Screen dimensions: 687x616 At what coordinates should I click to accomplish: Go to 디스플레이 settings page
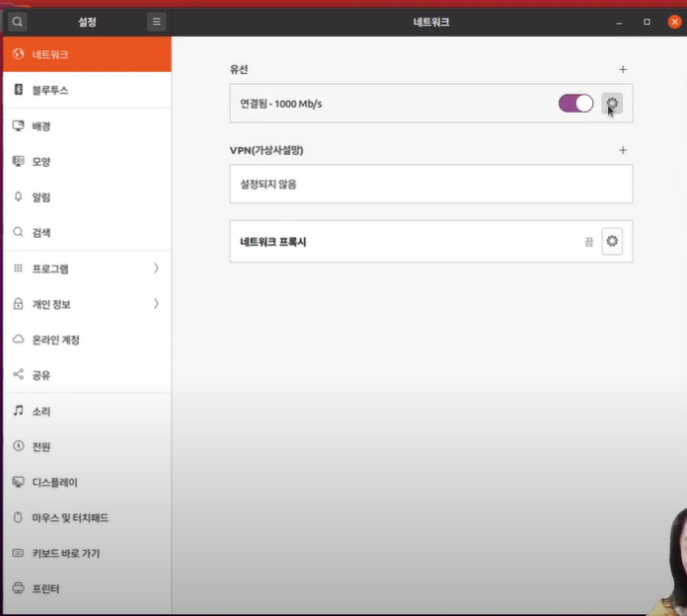pyautogui.click(x=87, y=482)
